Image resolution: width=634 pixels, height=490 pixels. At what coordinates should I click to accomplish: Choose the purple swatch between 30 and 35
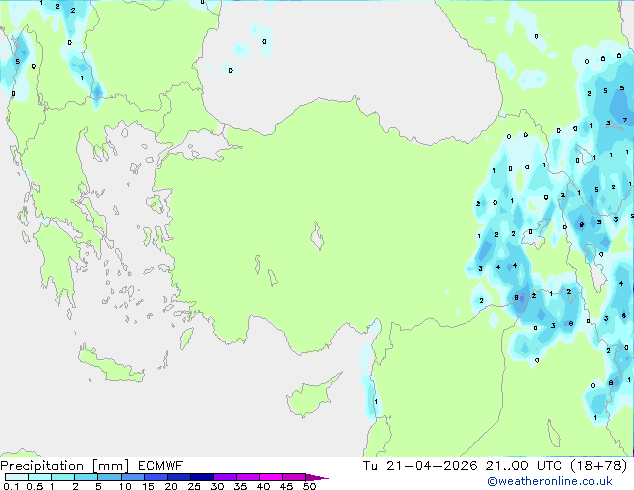click(x=224, y=477)
